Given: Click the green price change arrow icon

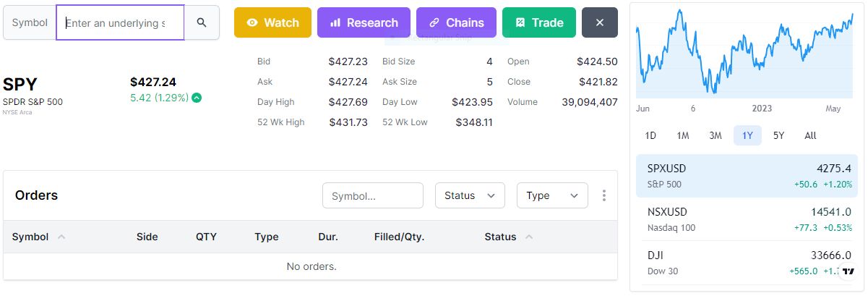Looking at the screenshot, I should [197, 98].
